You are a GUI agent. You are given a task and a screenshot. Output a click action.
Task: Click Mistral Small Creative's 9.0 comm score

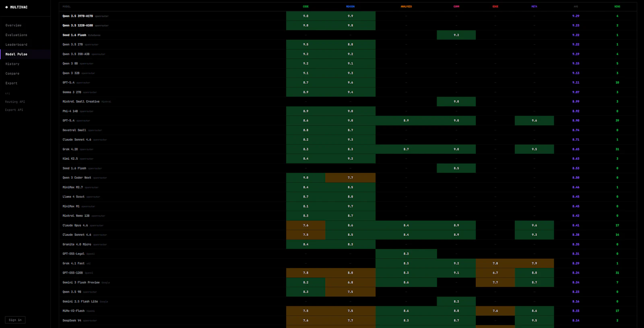[456, 101]
